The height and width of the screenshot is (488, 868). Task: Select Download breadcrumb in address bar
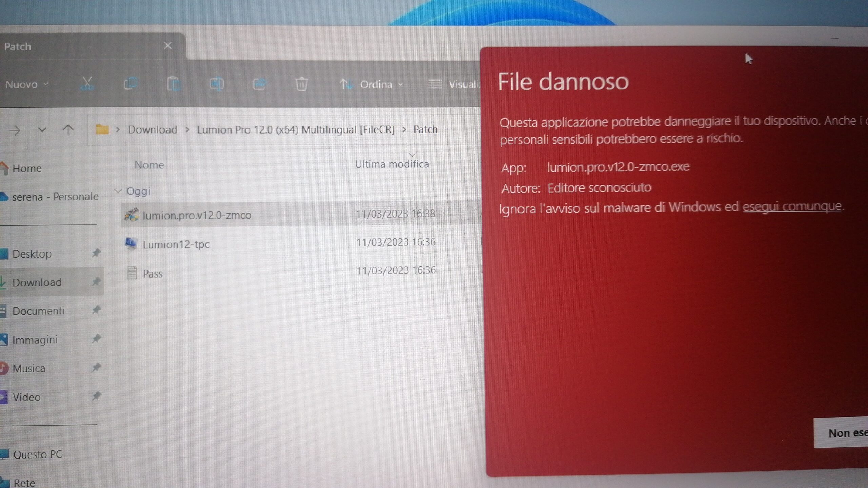153,130
